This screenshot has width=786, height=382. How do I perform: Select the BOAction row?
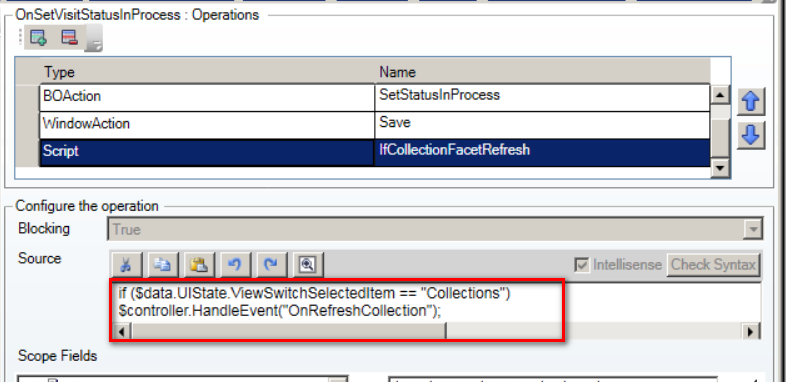point(374,97)
